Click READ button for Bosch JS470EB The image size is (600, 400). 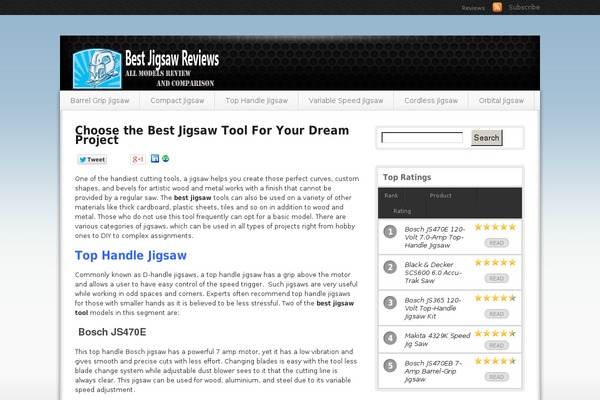(496, 377)
